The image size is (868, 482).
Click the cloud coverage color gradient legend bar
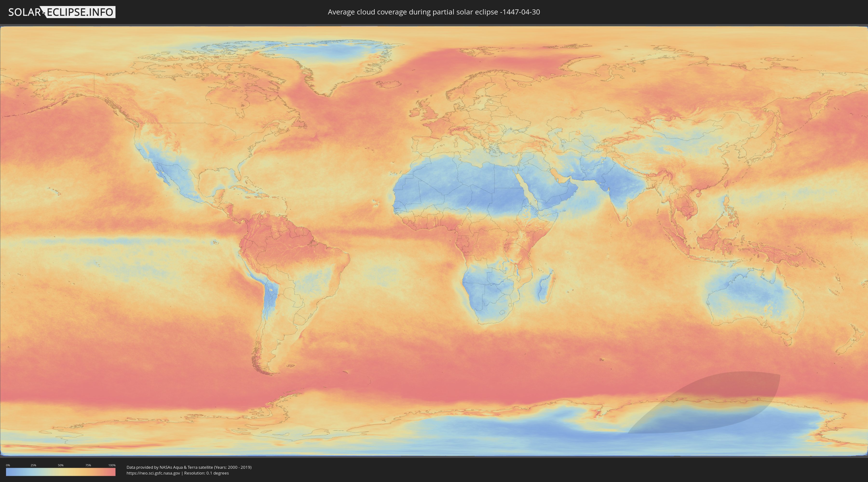pos(61,472)
